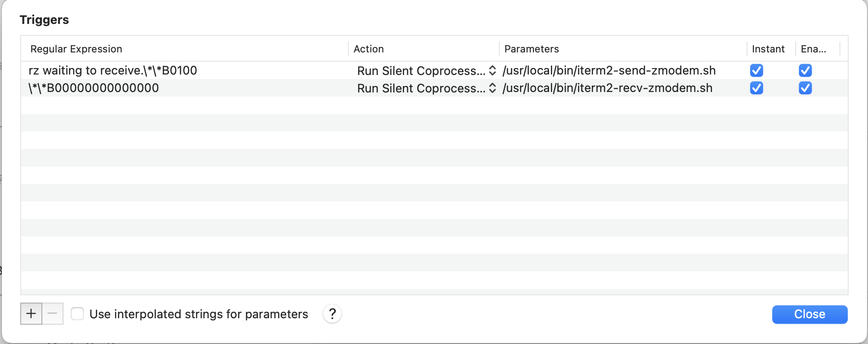Edit the iterm2-recv-zmodem.sh parameter field
This screenshot has width=868, height=344.
pos(608,88)
